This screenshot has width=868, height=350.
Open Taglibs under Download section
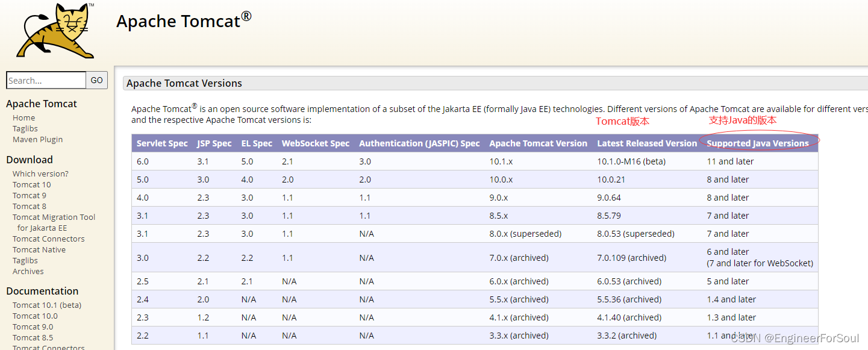point(25,260)
